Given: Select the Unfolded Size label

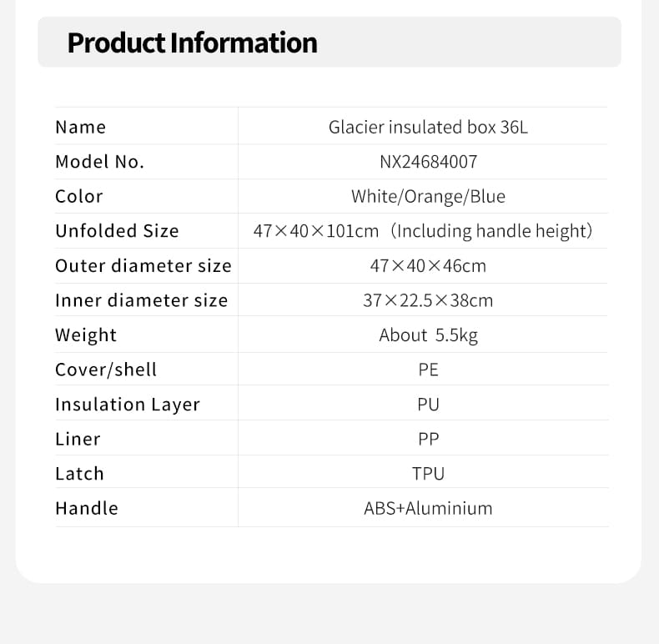Looking at the screenshot, I should (x=118, y=231).
